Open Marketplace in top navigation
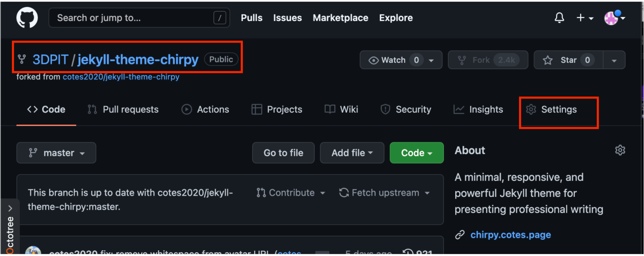Viewport: 644px width, 256px height. click(340, 18)
